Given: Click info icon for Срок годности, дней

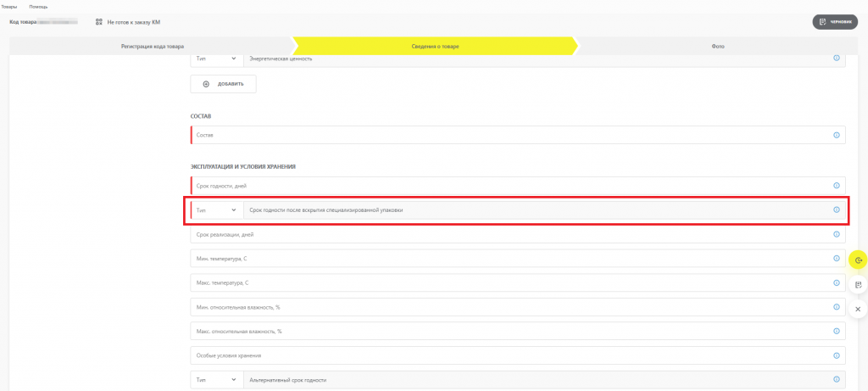Looking at the screenshot, I should [x=836, y=186].
